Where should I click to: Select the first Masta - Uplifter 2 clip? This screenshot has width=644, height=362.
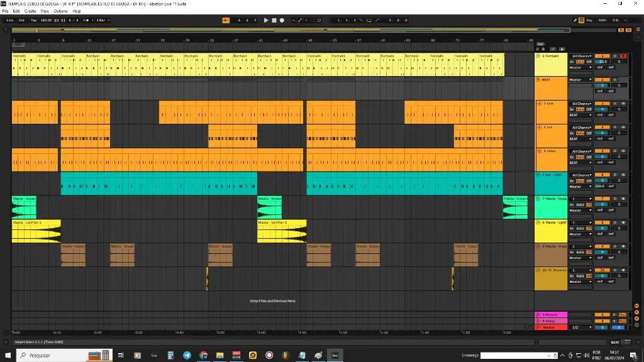point(36,231)
